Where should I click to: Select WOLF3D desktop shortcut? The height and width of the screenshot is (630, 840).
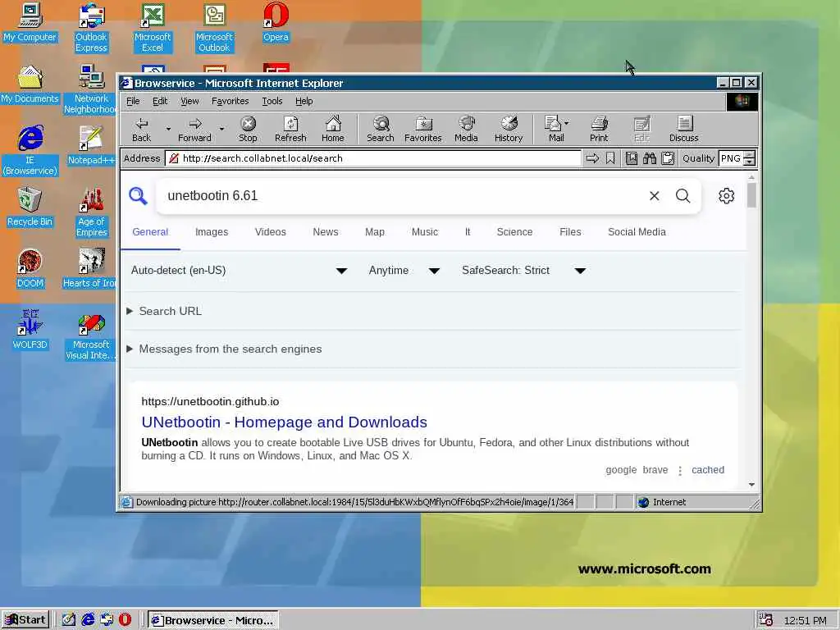[30, 330]
